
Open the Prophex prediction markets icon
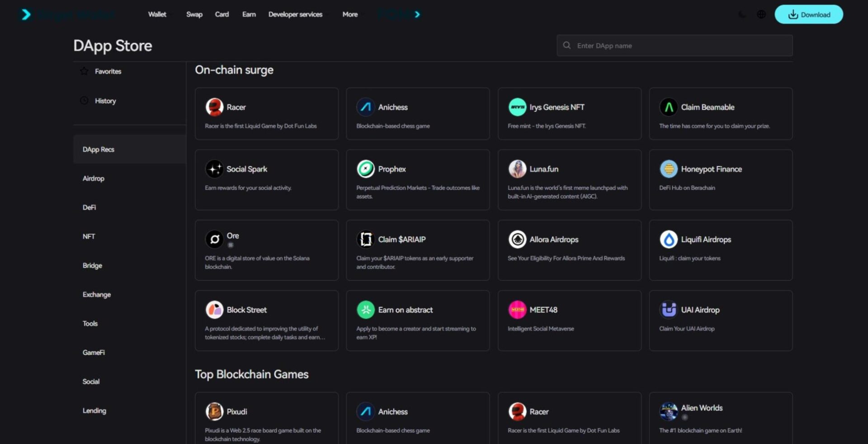pyautogui.click(x=365, y=169)
